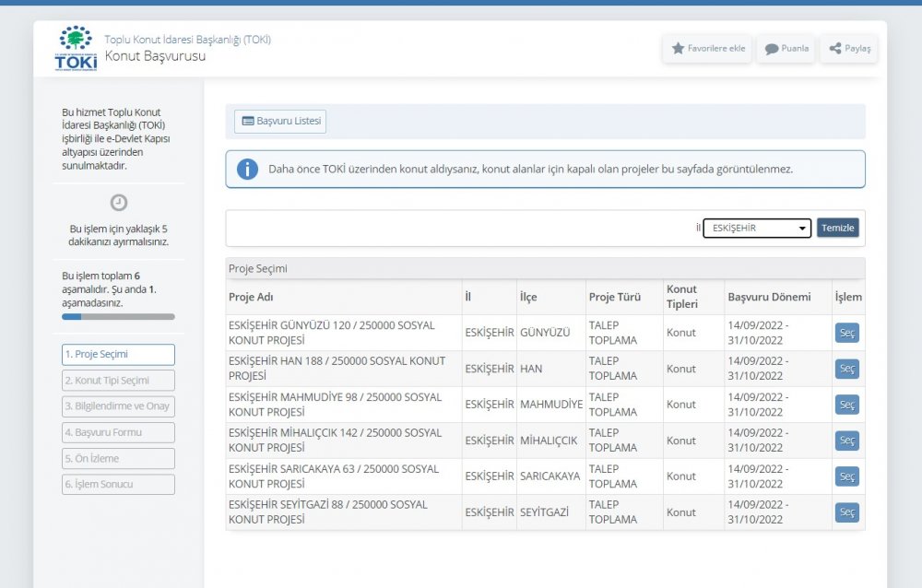The image size is (922, 588).
Task: Select the SARICAKAYA project with Seç
Action: click(846, 476)
